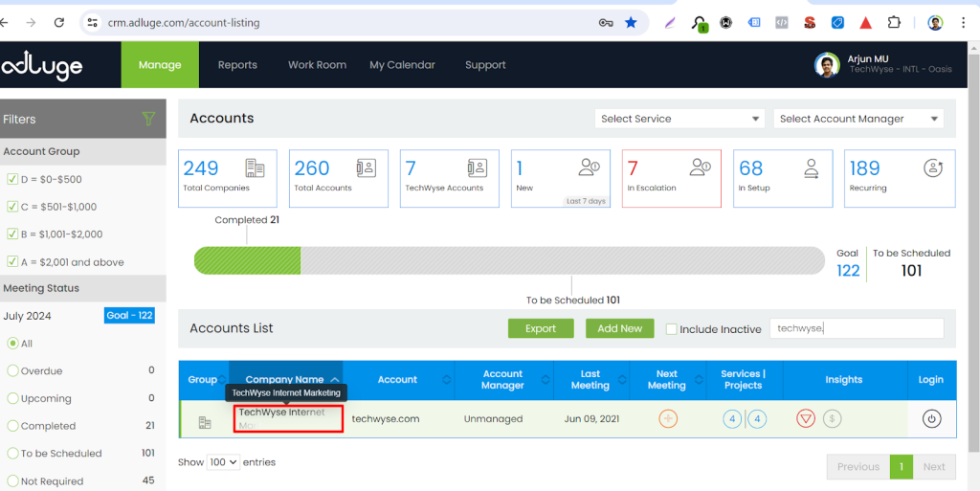Click the orange Next Meeting add icon

668,418
